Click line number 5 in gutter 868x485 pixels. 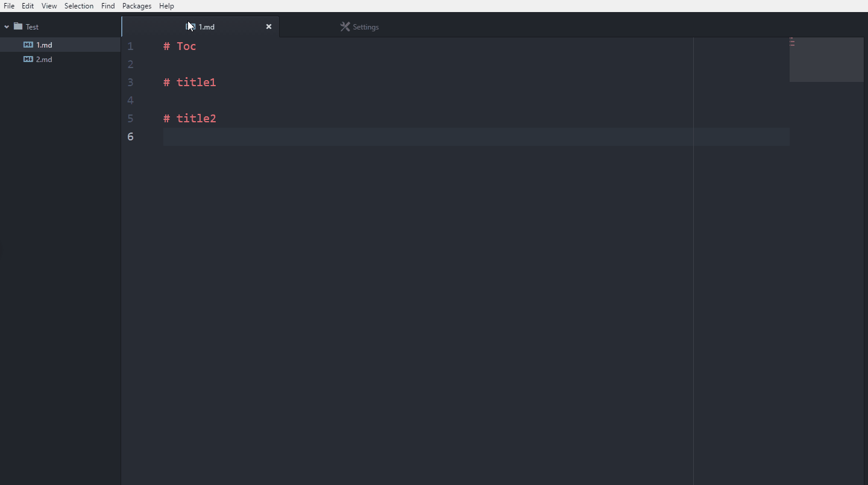pyautogui.click(x=130, y=118)
